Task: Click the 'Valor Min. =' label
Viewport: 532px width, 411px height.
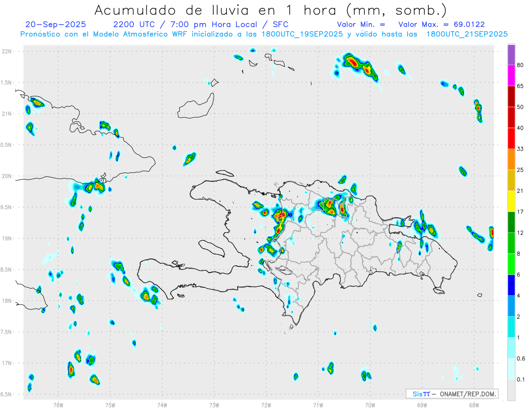Action: coord(361,24)
